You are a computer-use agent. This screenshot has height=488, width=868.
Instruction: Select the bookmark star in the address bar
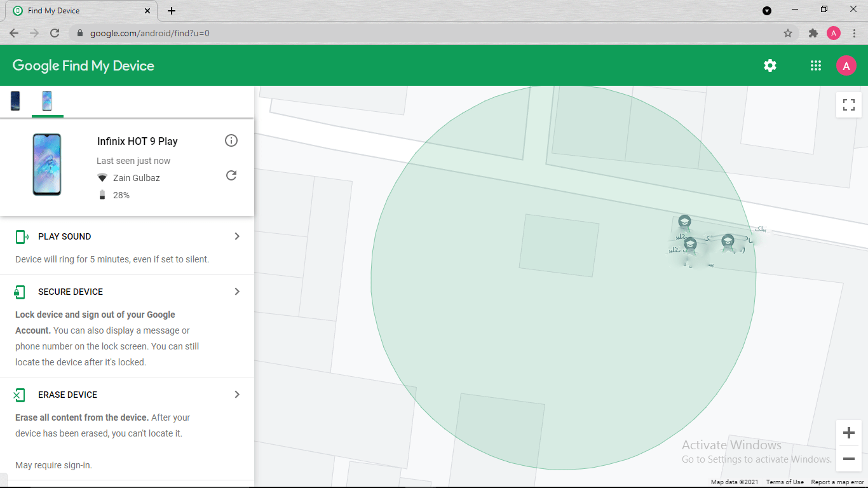(x=787, y=33)
